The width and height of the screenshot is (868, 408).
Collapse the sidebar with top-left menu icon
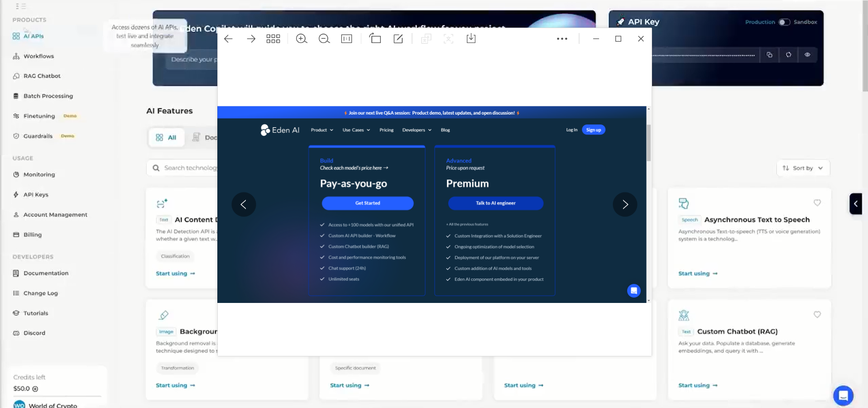coord(21,6)
